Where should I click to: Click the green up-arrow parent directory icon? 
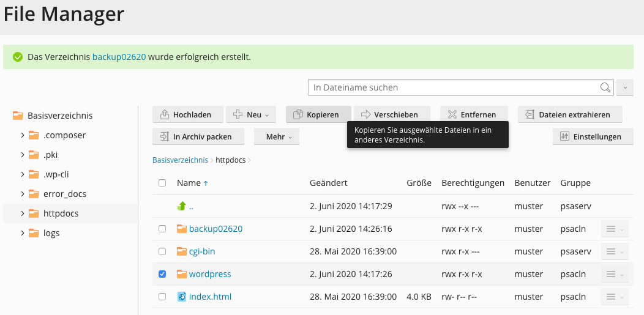(x=181, y=206)
